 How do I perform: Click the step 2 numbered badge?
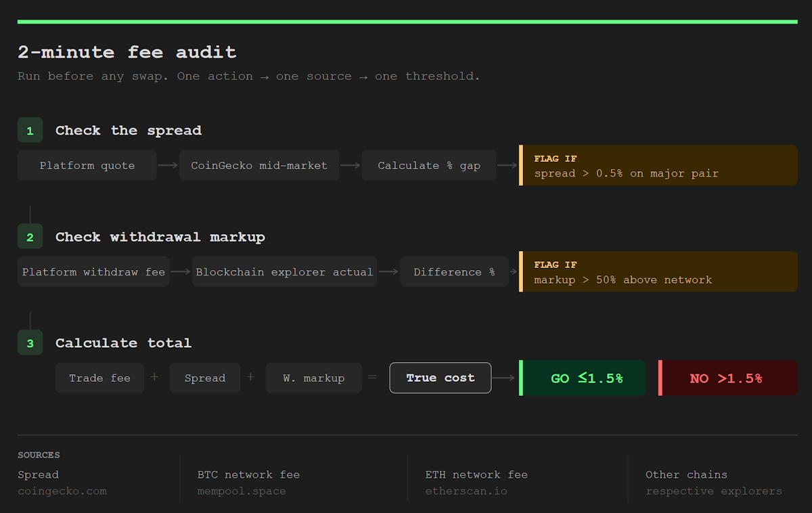click(x=30, y=237)
